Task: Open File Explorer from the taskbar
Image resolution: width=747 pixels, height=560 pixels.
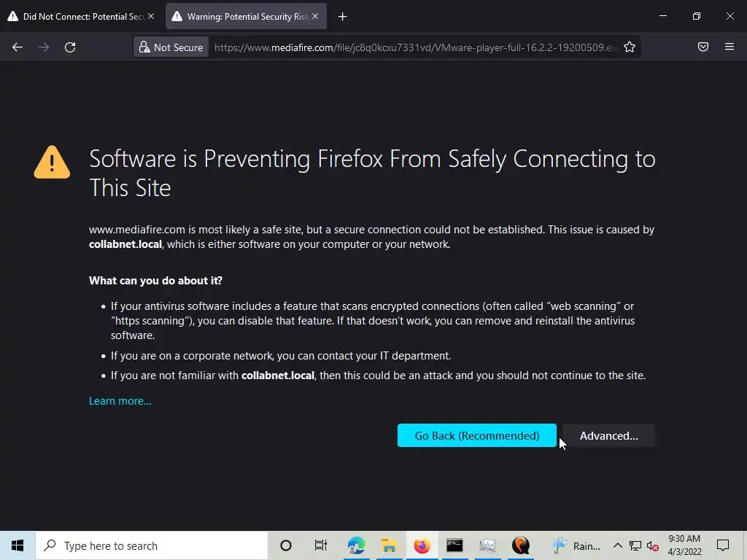Action: click(x=389, y=545)
